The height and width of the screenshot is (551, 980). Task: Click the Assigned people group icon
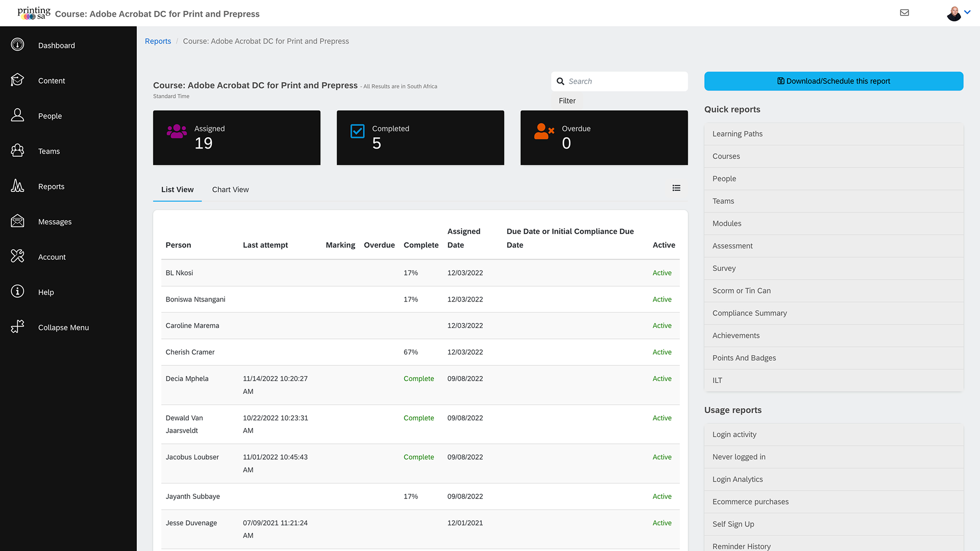coord(177,131)
